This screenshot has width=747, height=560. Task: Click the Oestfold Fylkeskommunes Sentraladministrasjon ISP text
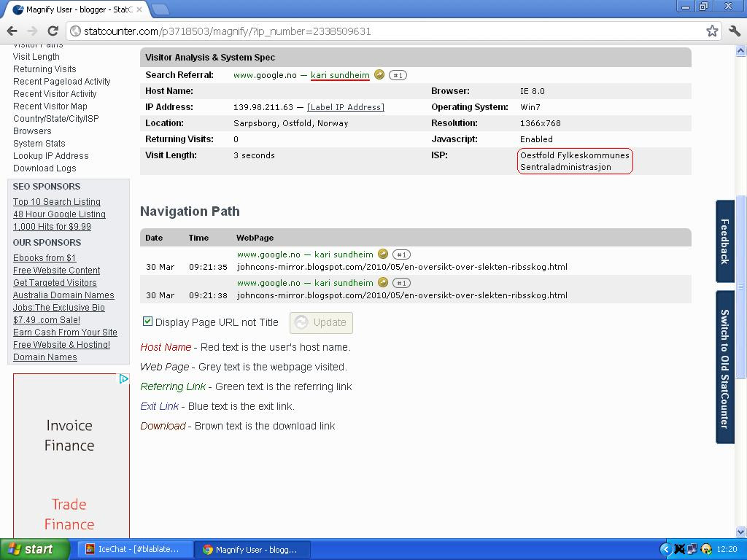pyautogui.click(x=575, y=161)
